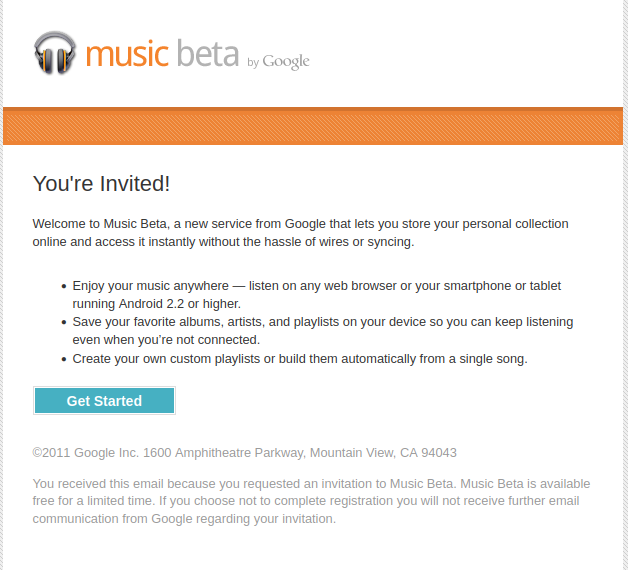Click the "Welcome to Music Beta" paragraph
628x570 pixels.
(x=300, y=232)
